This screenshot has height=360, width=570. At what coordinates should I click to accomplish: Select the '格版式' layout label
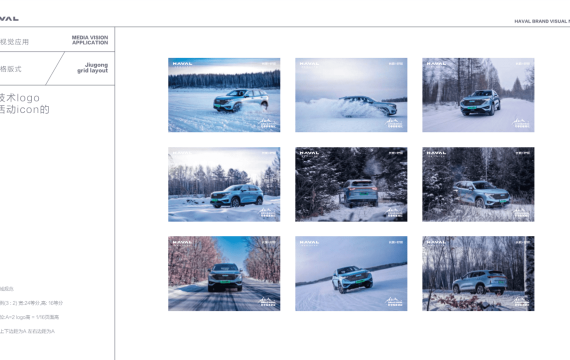11,69
